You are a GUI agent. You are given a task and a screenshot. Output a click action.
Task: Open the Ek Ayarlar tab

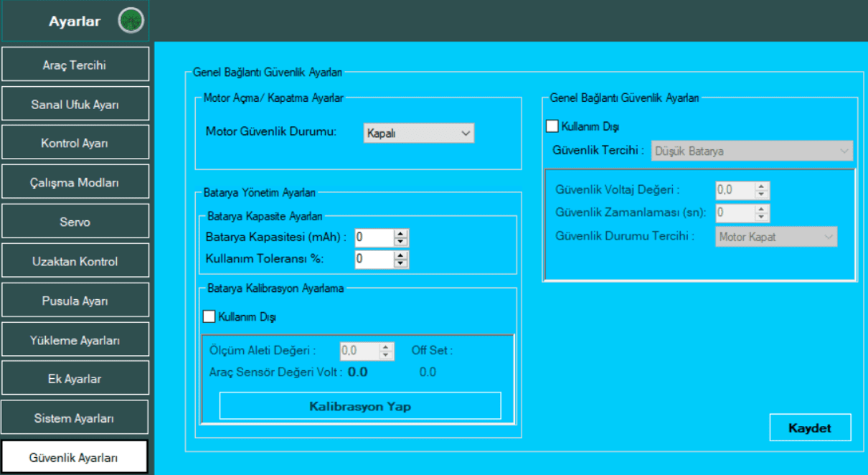point(75,378)
